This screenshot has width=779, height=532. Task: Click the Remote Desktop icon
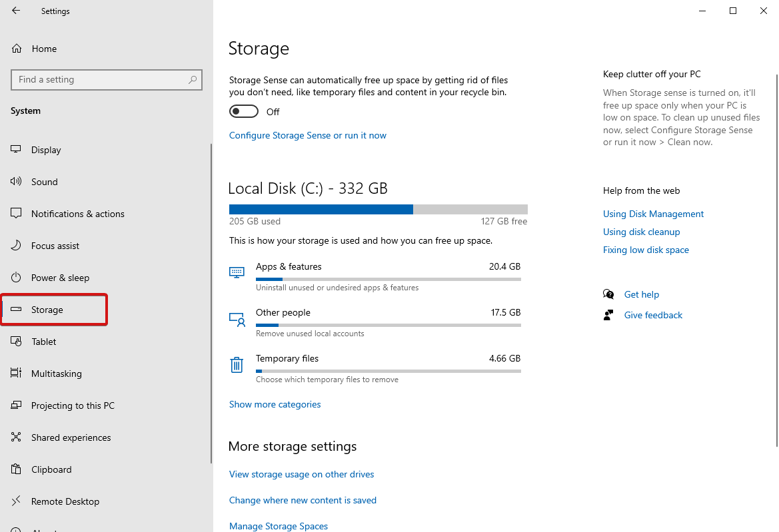[x=15, y=501]
